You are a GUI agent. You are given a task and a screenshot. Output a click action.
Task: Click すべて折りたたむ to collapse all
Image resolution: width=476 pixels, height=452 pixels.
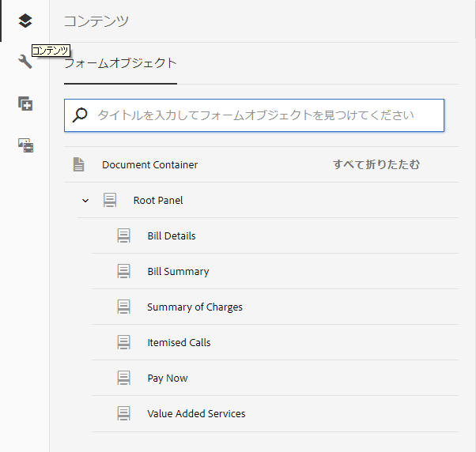click(376, 164)
